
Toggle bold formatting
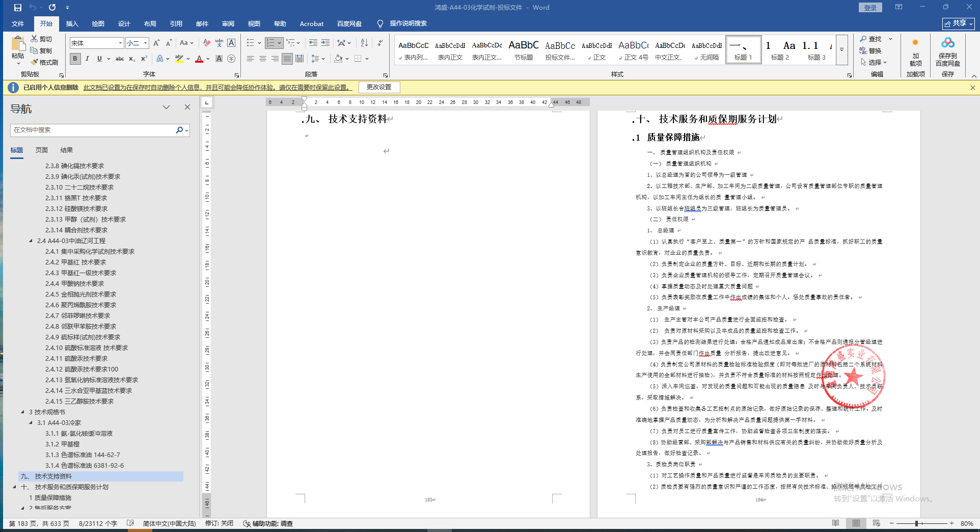pyautogui.click(x=75, y=59)
